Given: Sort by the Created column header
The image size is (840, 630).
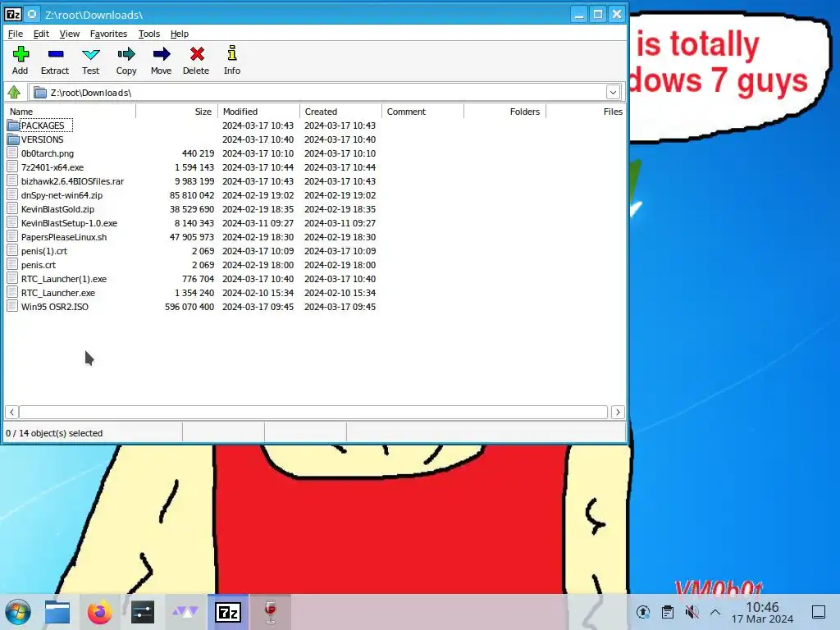Looking at the screenshot, I should coord(341,112).
